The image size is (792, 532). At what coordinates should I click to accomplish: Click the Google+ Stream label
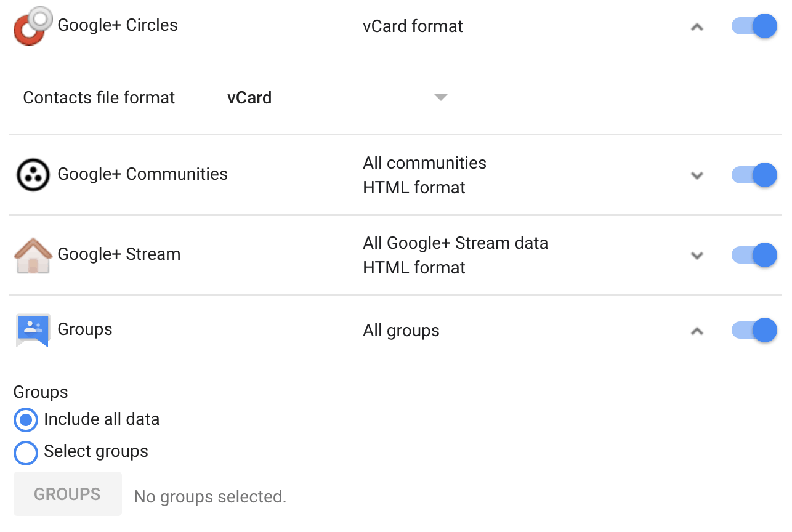(x=119, y=254)
